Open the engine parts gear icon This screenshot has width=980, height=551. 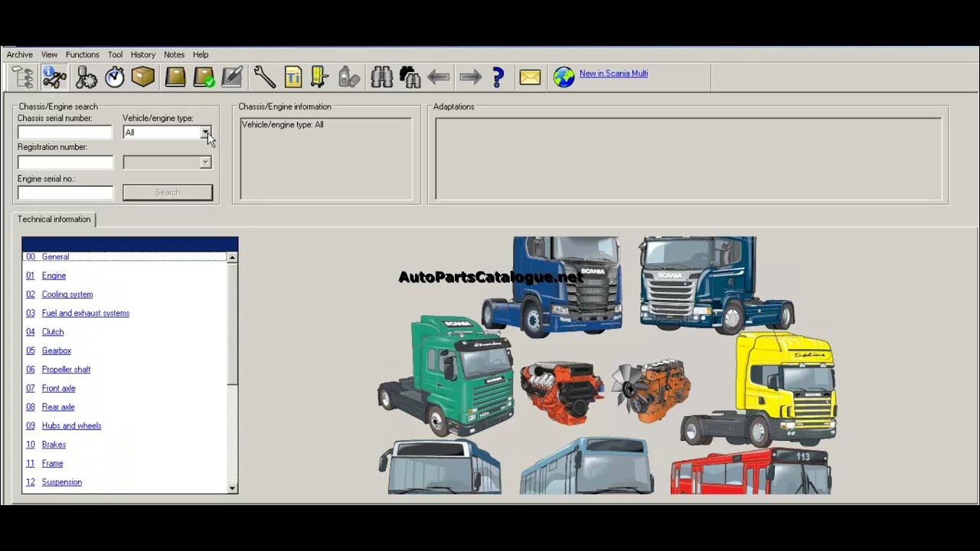click(86, 77)
